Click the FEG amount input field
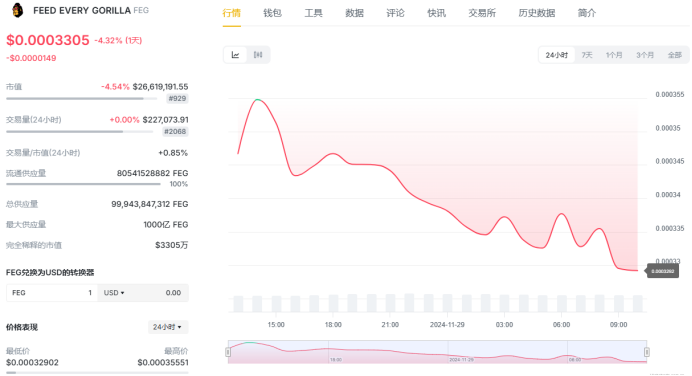Viewport: 692px width, 376px height. coord(52,293)
